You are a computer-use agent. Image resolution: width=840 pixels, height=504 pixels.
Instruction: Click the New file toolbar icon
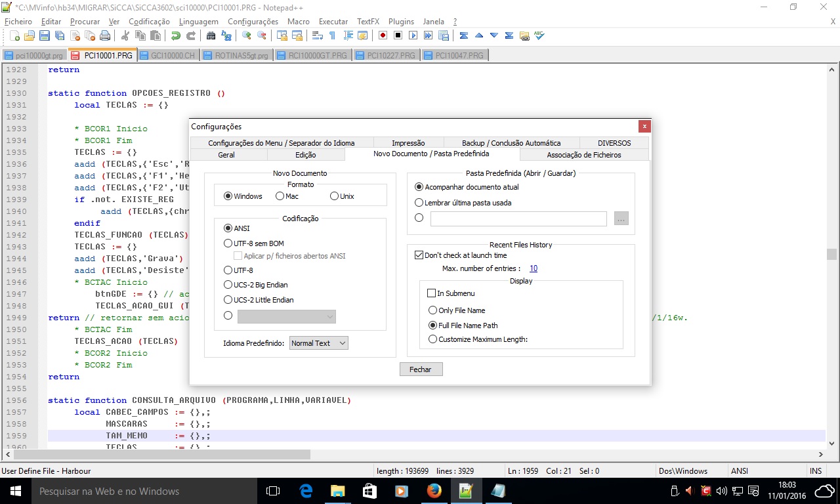coord(14,35)
